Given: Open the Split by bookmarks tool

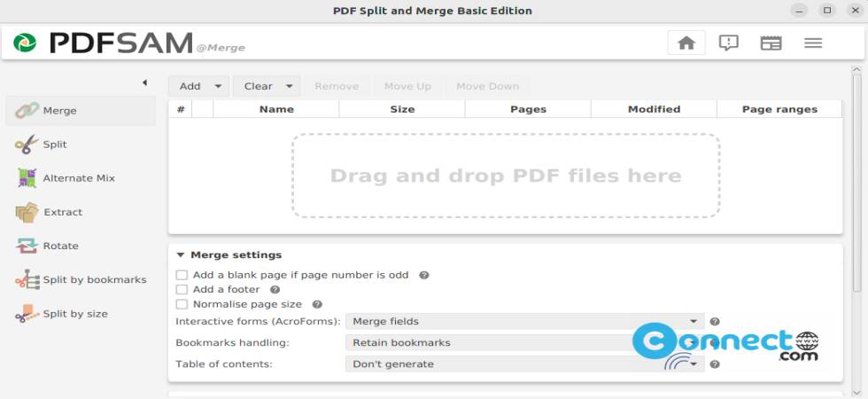Looking at the screenshot, I should click(x=81, y=280).
